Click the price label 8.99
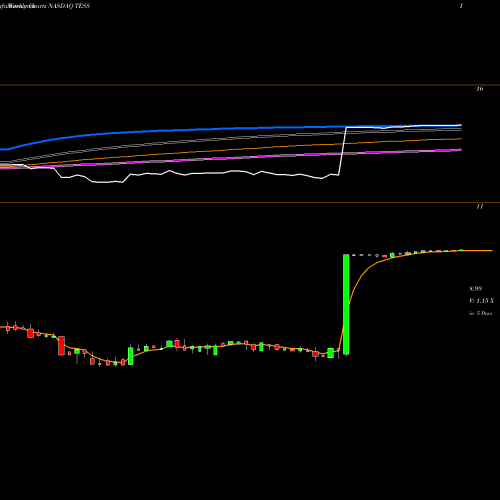This screenshot has height=500, width=500. 475,288
